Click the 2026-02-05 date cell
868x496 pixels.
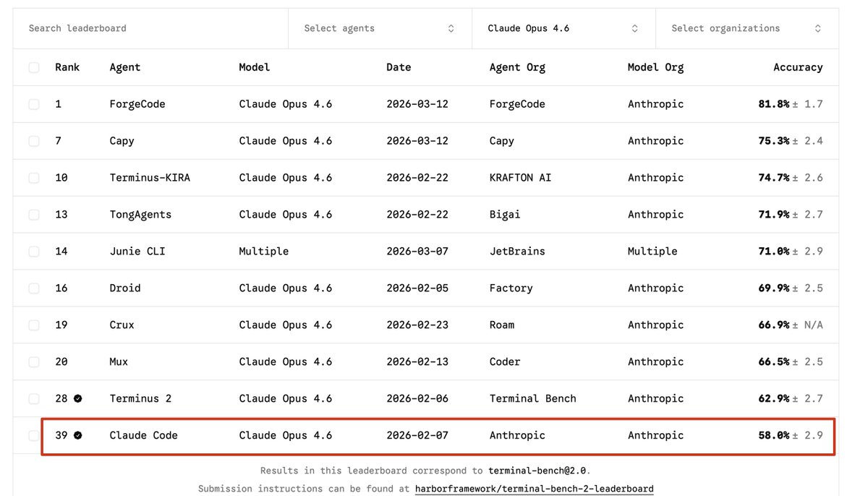coord(417,288)
